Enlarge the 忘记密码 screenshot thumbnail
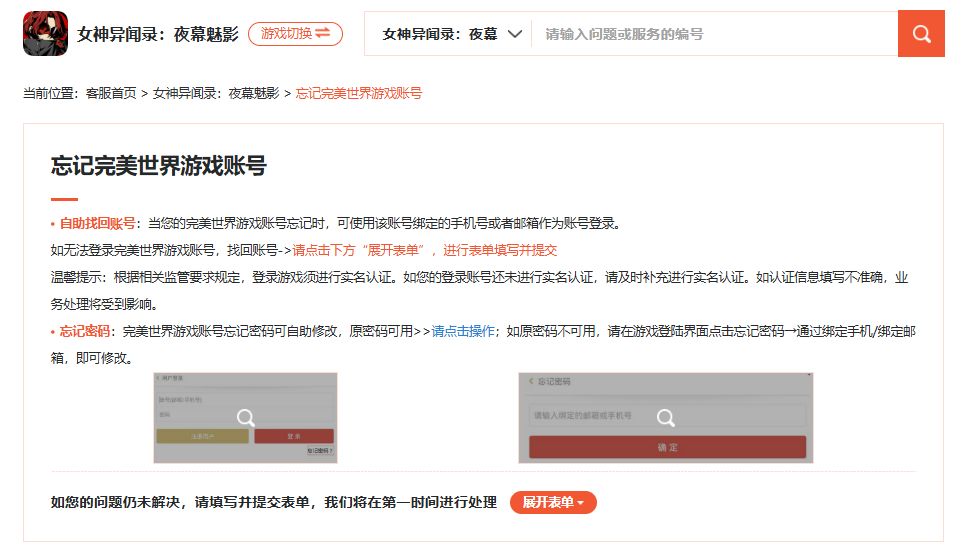Viewport: 971px width, 557px height. (x=666, y=418)
